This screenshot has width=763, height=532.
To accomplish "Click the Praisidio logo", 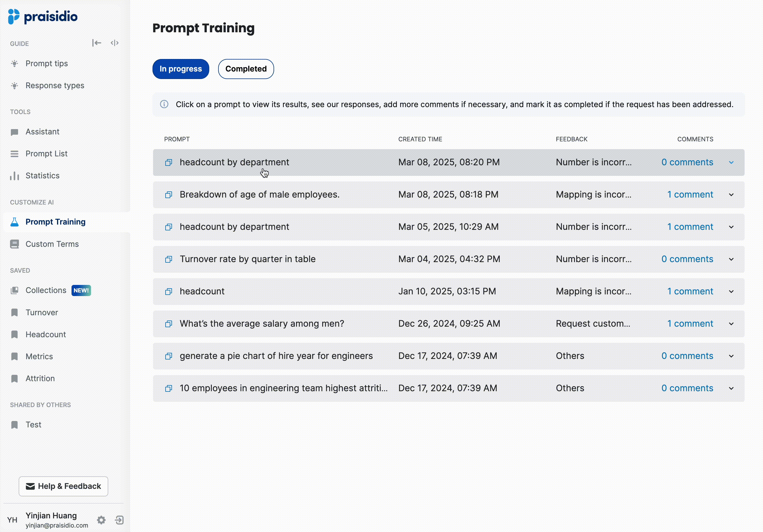I will click(x=43, y=17).
